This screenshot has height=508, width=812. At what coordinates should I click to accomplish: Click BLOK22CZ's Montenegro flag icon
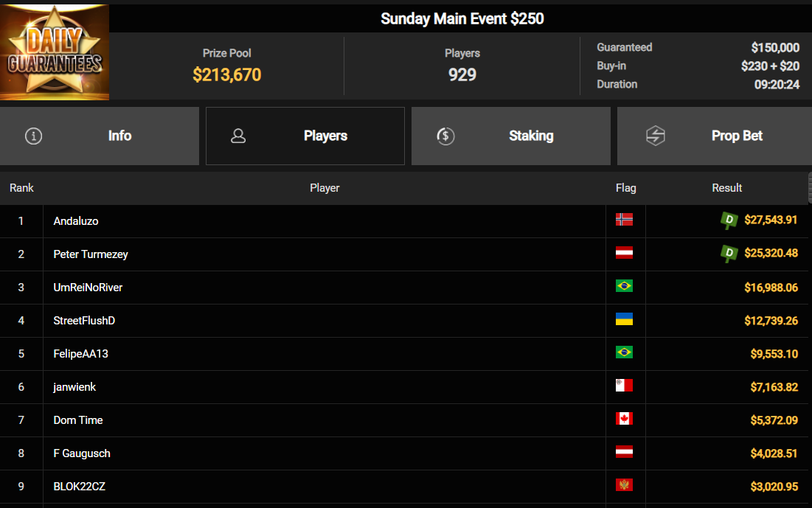(x=624, y=485)
